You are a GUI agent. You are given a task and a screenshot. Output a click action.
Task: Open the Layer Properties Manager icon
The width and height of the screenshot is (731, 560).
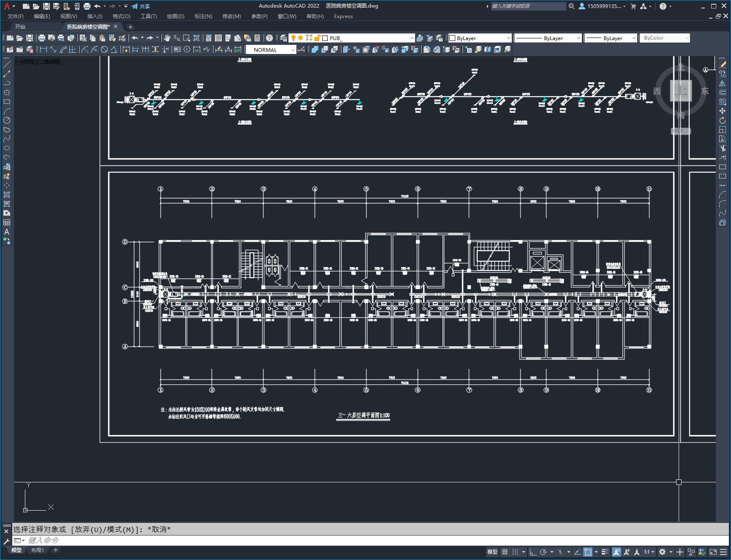coord(283,38)
